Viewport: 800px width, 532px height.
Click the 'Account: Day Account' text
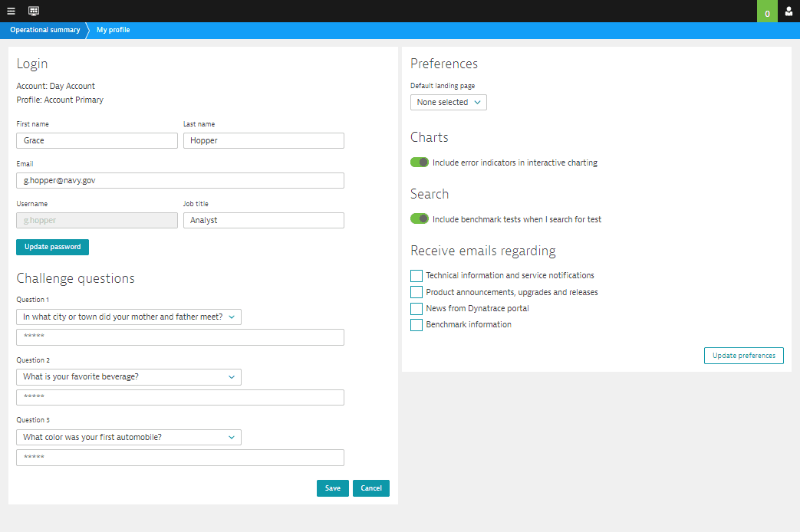56,86
